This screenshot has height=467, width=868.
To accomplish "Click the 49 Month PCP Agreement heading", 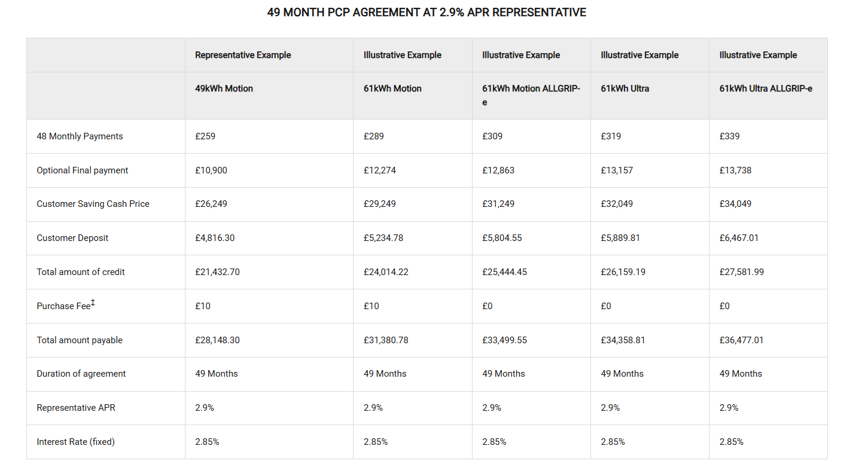I will coord(427,13).
